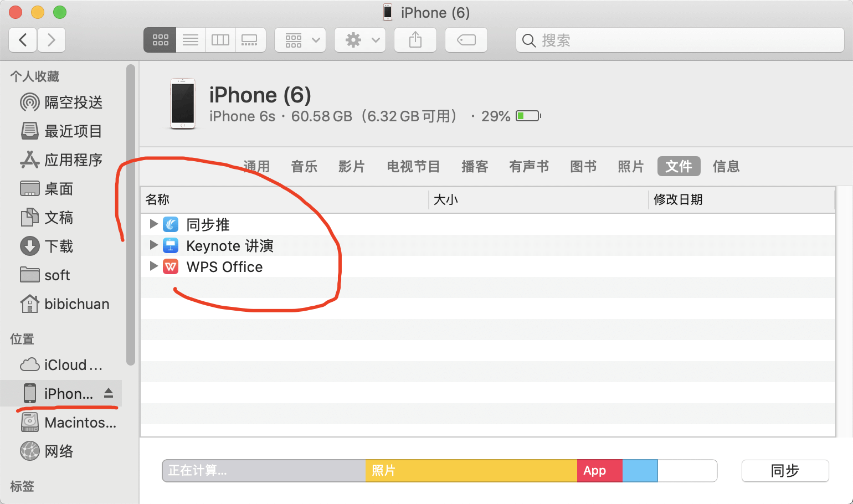Click the 搜索 search field
853x504 pixels.
[680, 40]
